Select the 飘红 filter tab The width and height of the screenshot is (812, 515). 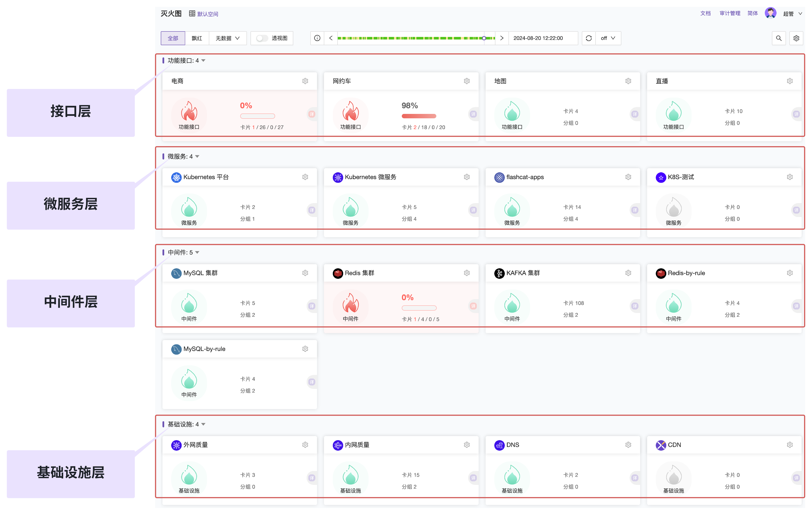coord(197,38)
